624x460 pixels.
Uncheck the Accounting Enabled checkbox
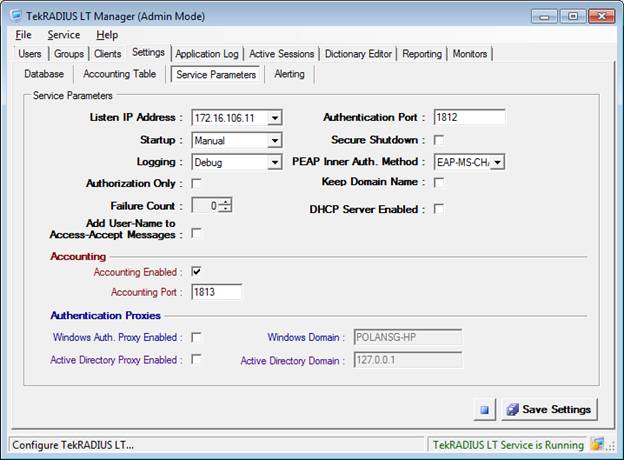[196, 272]
